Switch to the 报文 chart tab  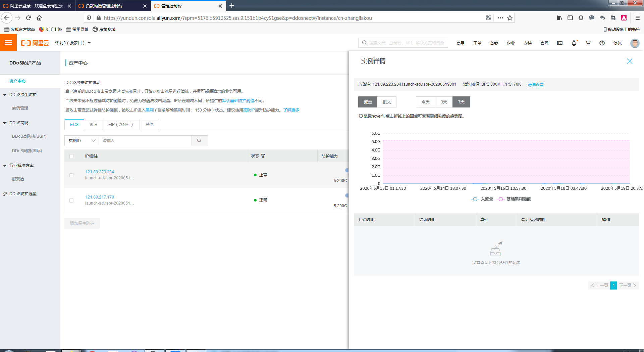(386, 102)
